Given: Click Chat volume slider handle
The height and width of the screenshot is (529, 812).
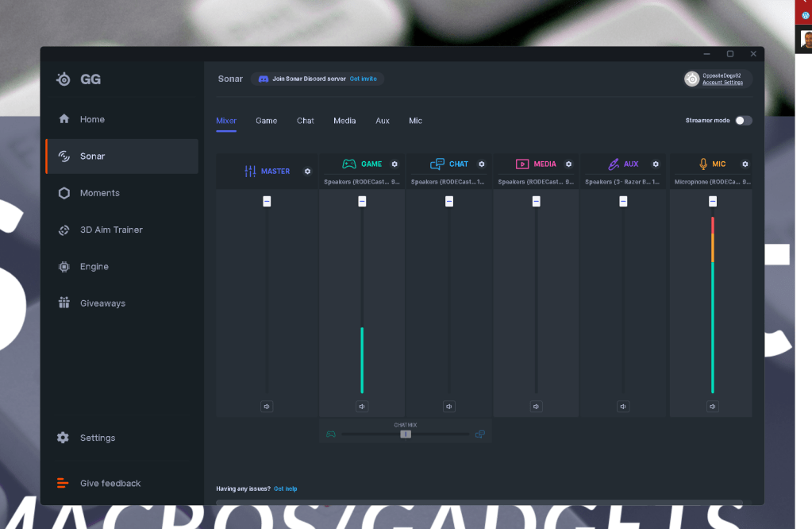Looking at the screenshot, I should pyautogui.click(x=449, y=201).
